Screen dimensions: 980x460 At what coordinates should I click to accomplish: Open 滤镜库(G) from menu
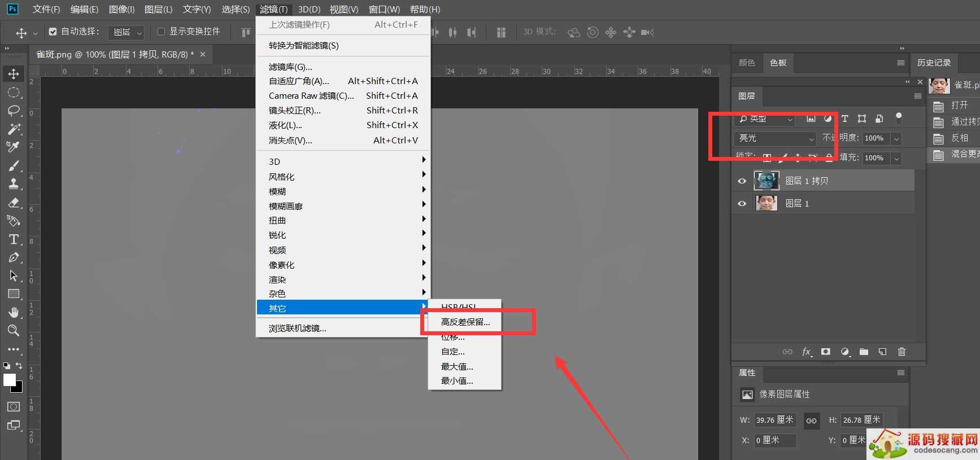[343, 67]
